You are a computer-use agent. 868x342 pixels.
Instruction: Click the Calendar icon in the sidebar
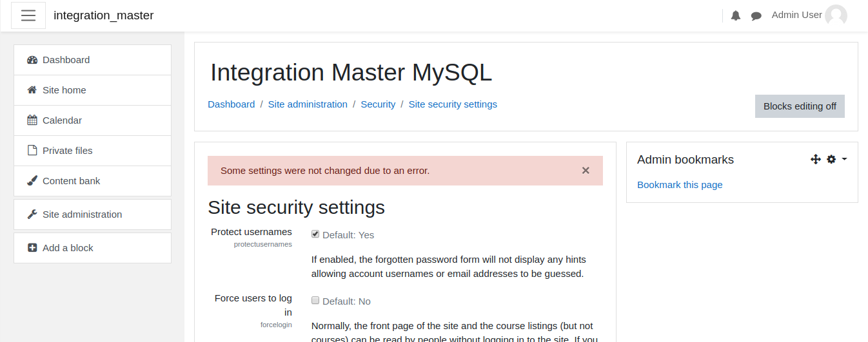pos(32,120)
